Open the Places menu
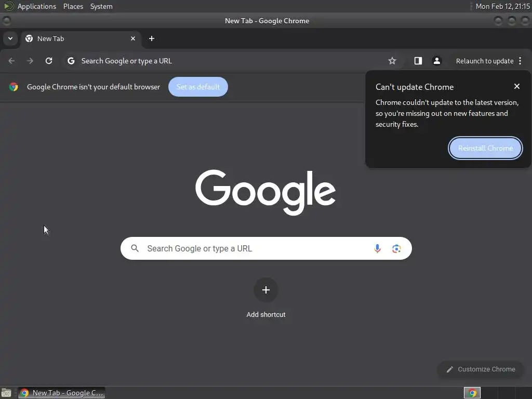 73,6
